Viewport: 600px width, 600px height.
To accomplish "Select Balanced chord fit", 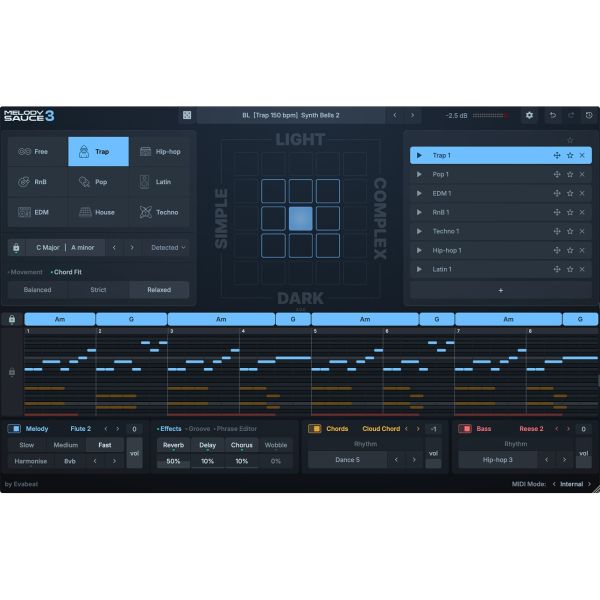I will (38, 290).
